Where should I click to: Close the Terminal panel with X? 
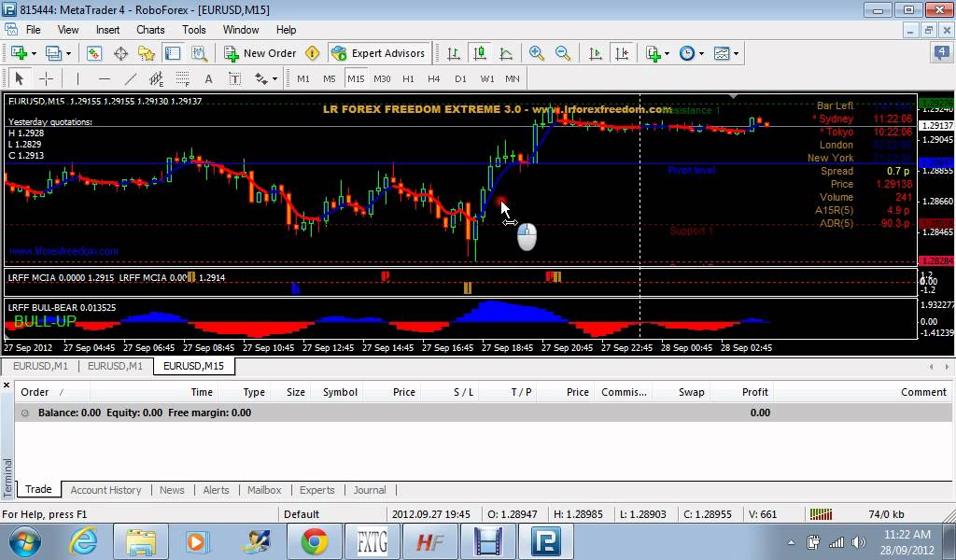(x=7, y=385)
